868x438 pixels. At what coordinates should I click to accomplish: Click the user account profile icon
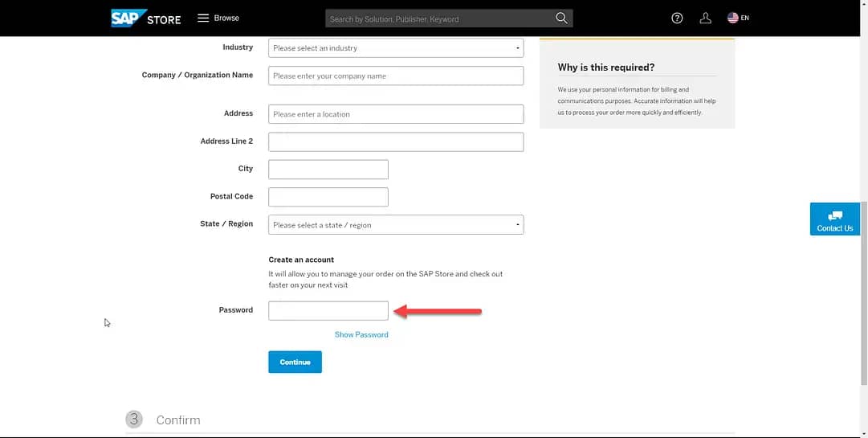[x=705, y=18]
